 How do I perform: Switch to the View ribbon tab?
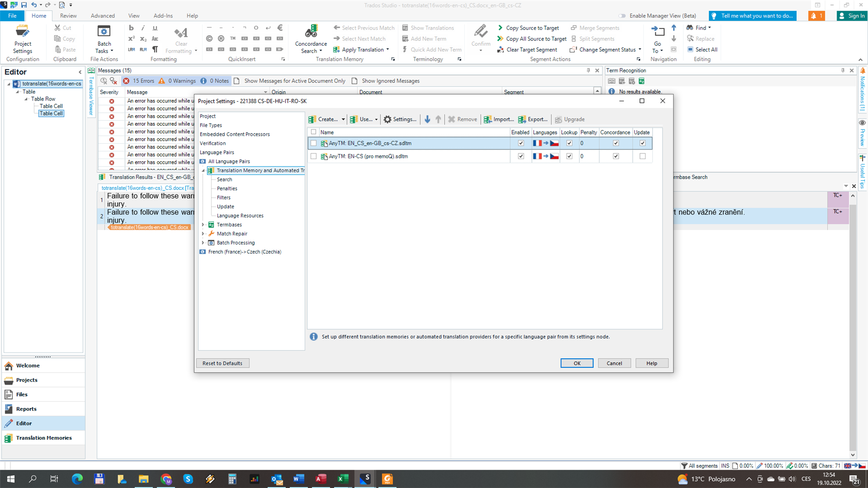134,16
